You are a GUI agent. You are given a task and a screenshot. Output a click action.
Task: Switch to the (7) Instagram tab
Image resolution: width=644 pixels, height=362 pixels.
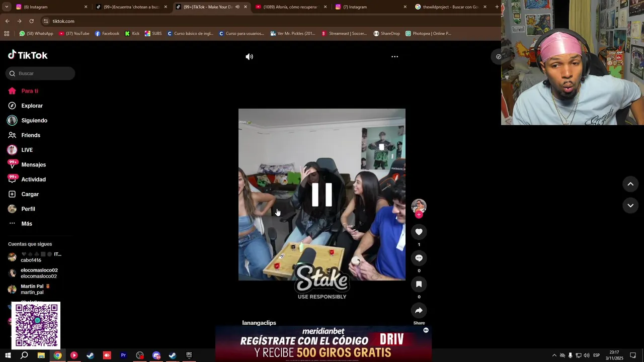370,7
